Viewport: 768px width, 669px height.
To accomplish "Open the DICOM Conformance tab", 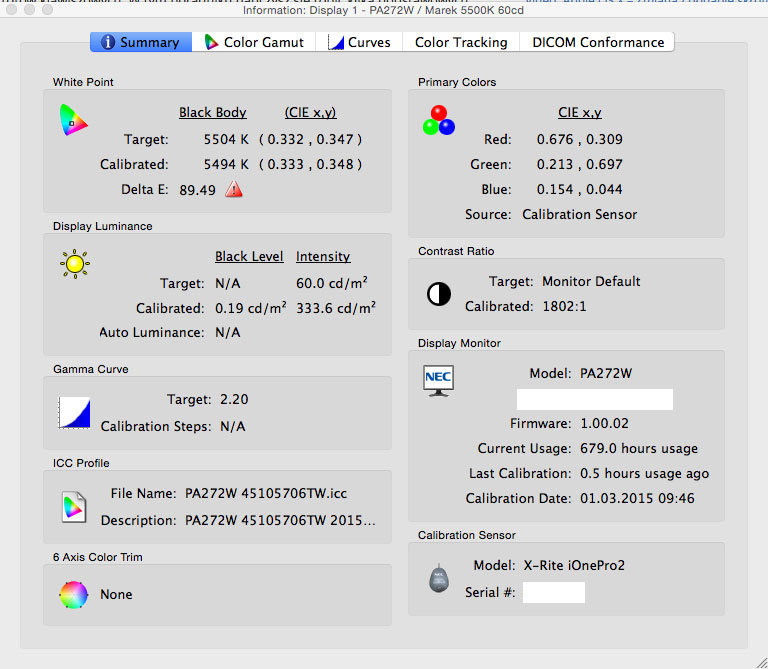I will tap(598, 42).
